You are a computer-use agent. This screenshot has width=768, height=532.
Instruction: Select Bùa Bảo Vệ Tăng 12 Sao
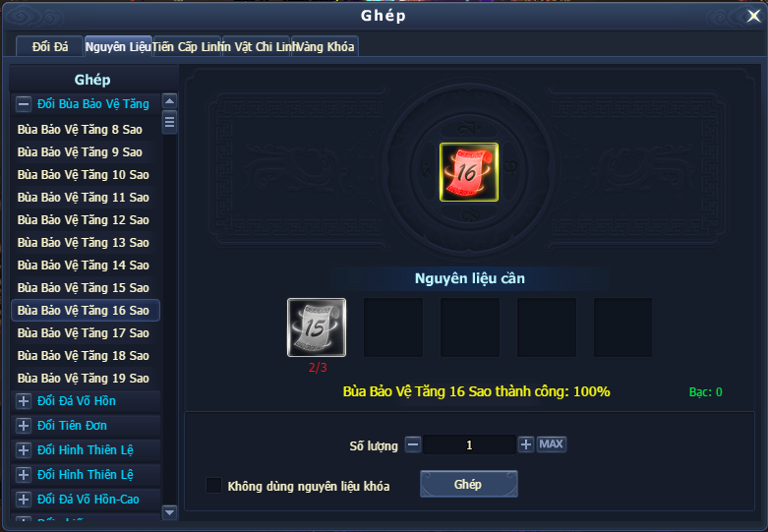86,220
